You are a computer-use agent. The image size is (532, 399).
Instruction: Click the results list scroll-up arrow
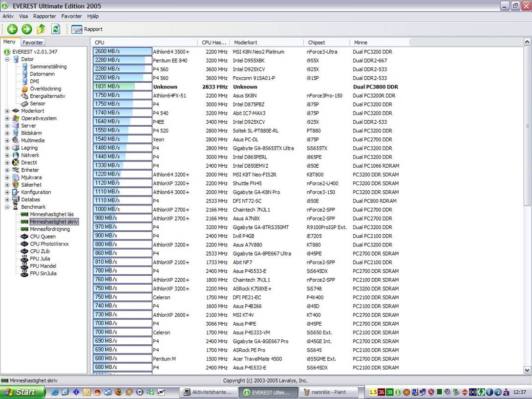[527, 42]
